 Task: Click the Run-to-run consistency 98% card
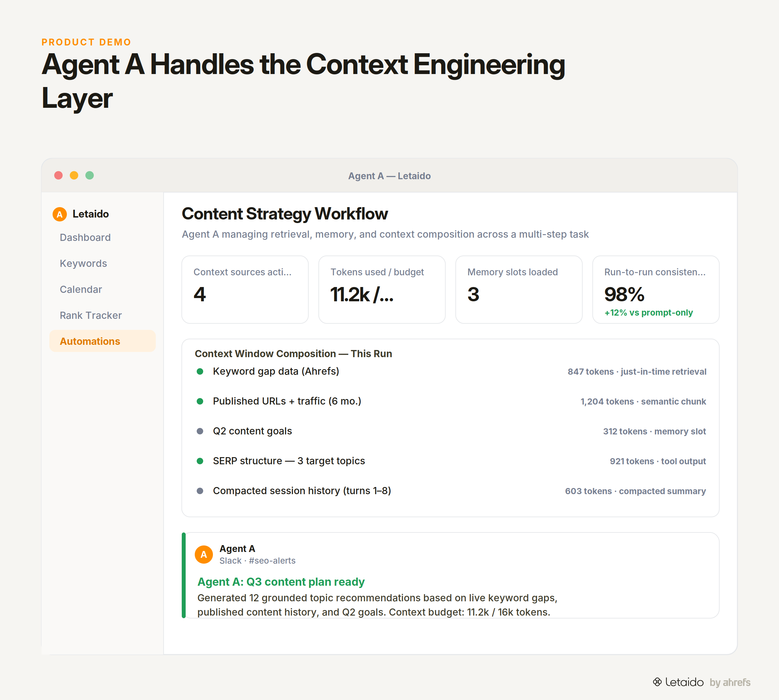pyautogui.click(x=656, y=290)
